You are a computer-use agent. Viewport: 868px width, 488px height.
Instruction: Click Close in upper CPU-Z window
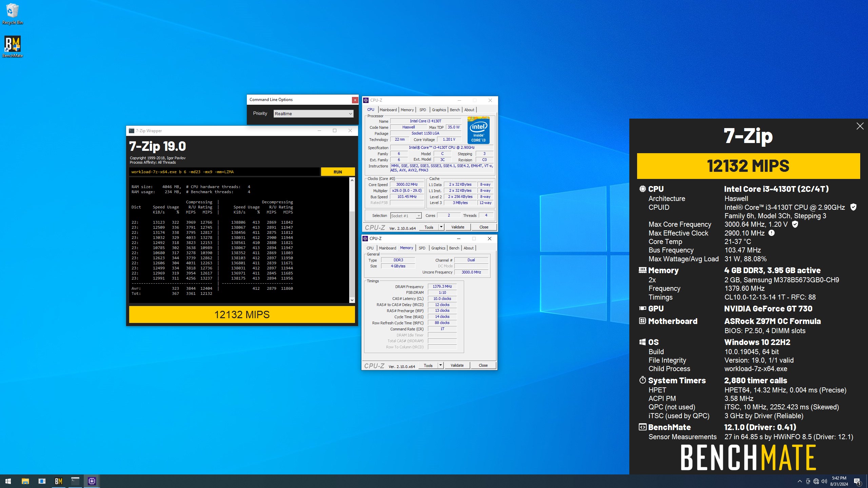(x=484, y=227)
